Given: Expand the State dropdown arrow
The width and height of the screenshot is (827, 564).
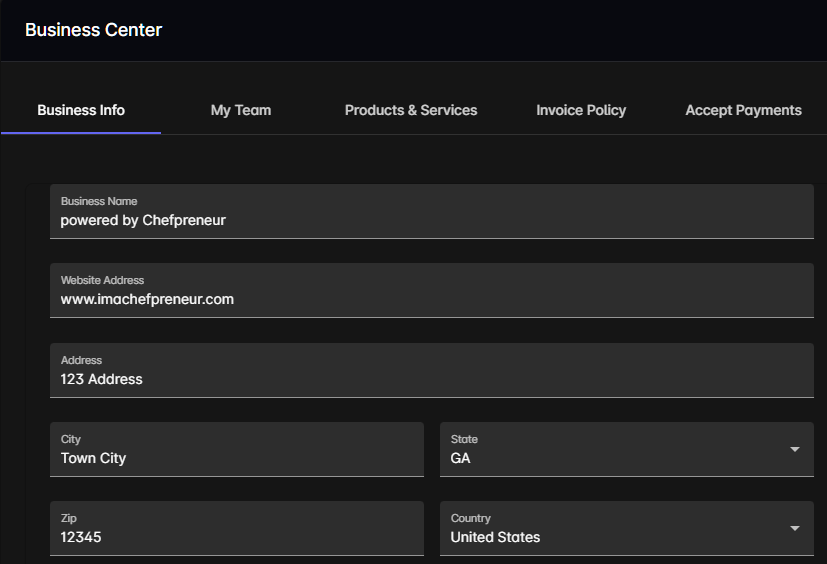Looking at the screenshot, I should click(794, 449).
